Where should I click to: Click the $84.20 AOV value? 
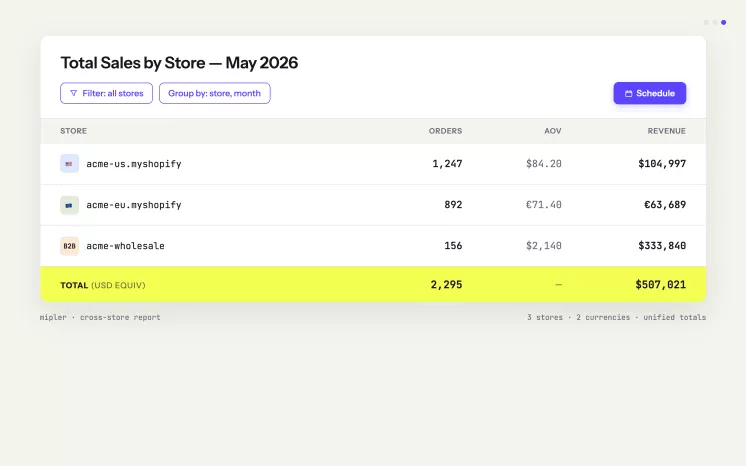pos(544,164)
